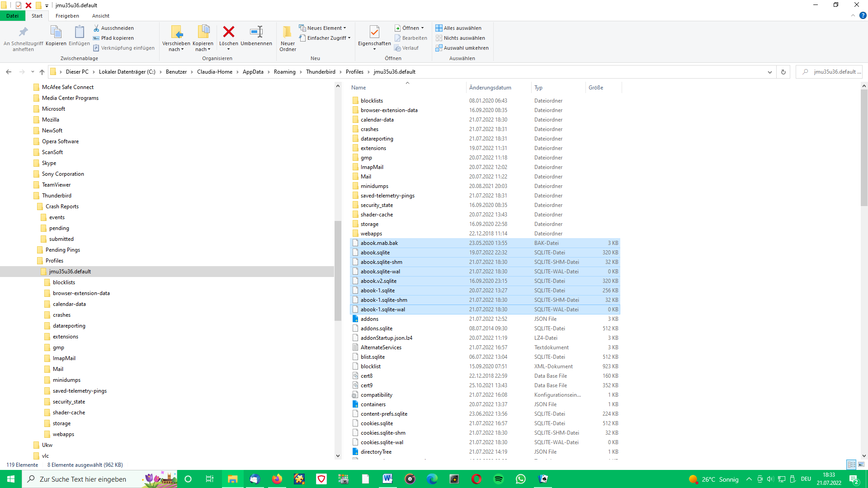This screenshot has height=488, width=868.
Task: Click the Löschen delete icon
Action: pyautogui.click(x=229, y=32)
